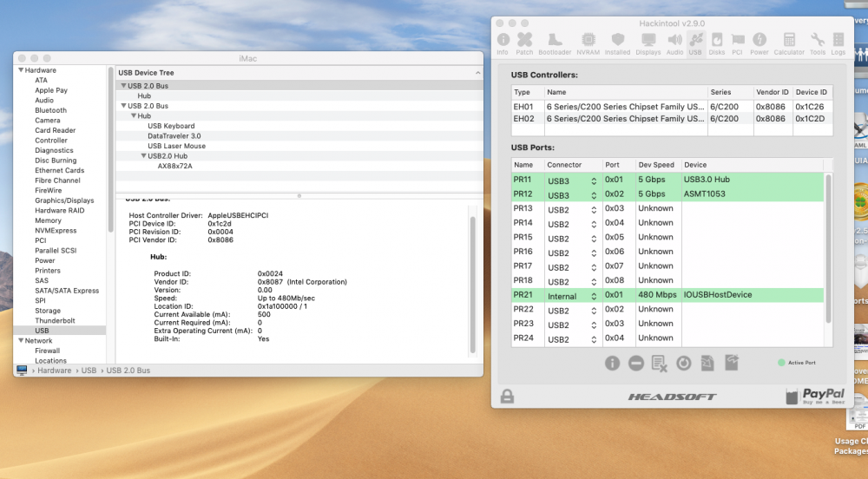The height and width of the screenshot is (479, 868).
Task: Collapse the Network section in sidebar
Action: (21, 341)
